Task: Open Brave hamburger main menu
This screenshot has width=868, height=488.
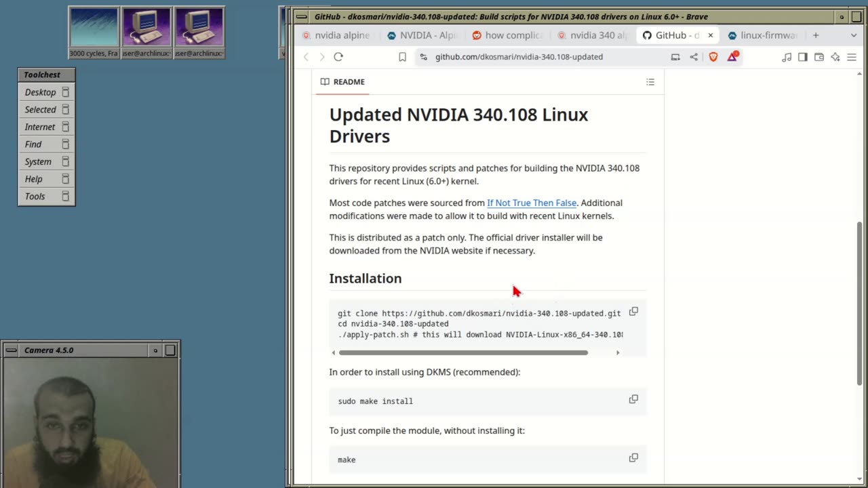Action: [852, 57]
